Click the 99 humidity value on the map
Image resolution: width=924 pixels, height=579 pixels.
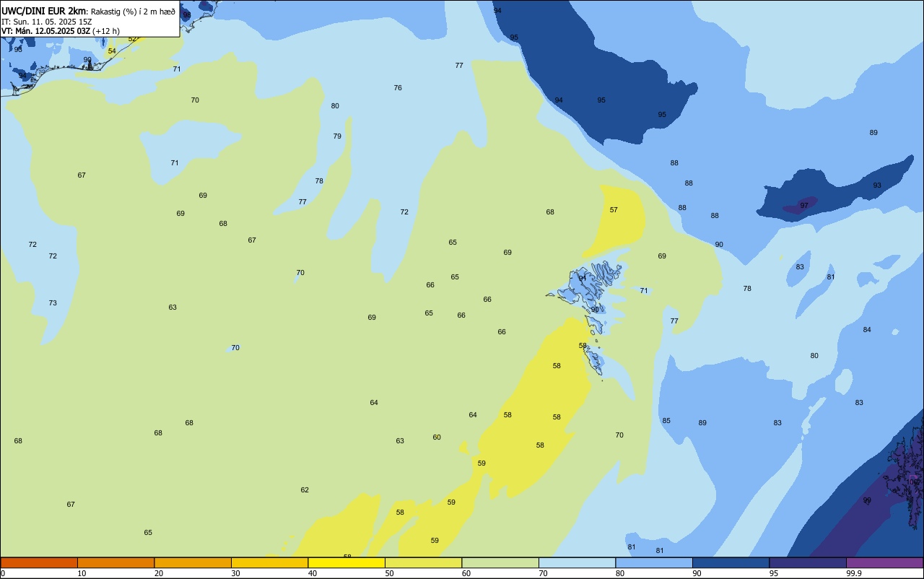point(867,500)
